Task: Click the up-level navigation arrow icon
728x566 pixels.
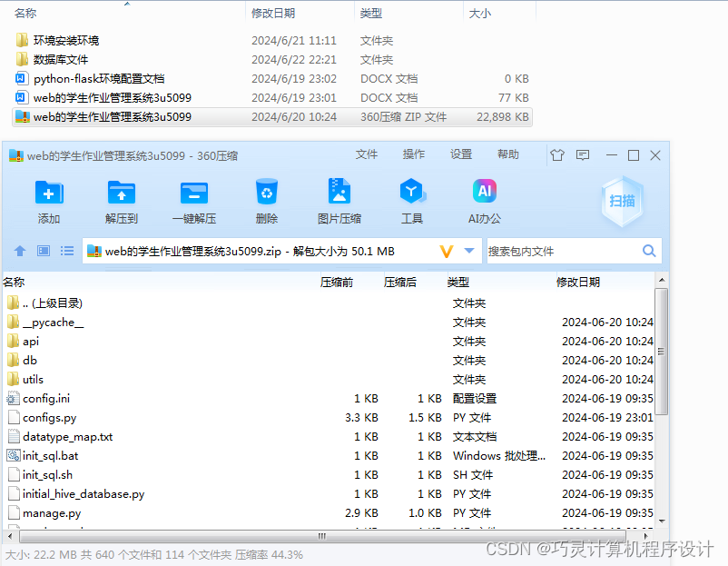Action: [x=19, y=251]
